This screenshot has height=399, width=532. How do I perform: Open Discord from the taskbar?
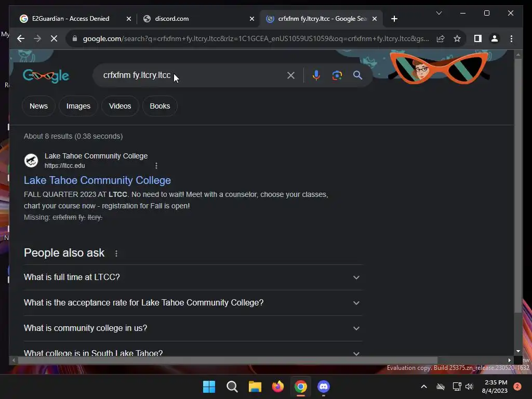pyautogui.click(x=323, y=387)
